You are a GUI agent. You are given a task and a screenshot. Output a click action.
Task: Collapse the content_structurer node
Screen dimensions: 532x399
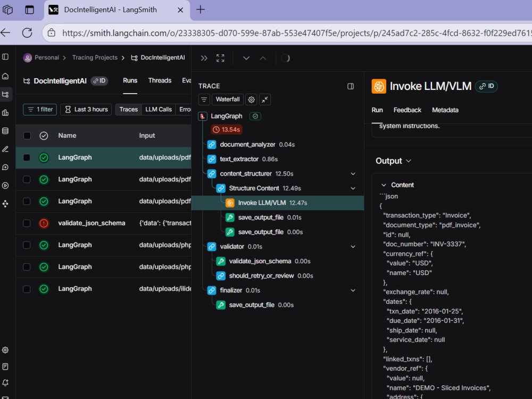353,174
